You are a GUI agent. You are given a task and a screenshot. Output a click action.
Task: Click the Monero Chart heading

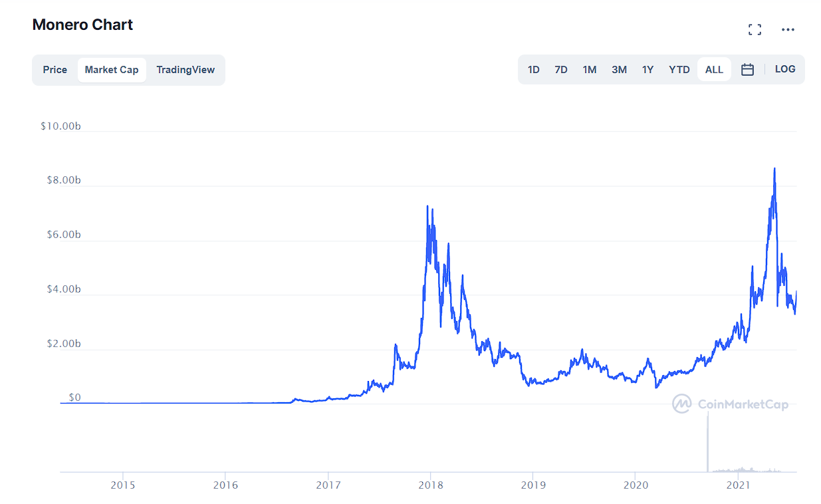[x=83, y=25]
